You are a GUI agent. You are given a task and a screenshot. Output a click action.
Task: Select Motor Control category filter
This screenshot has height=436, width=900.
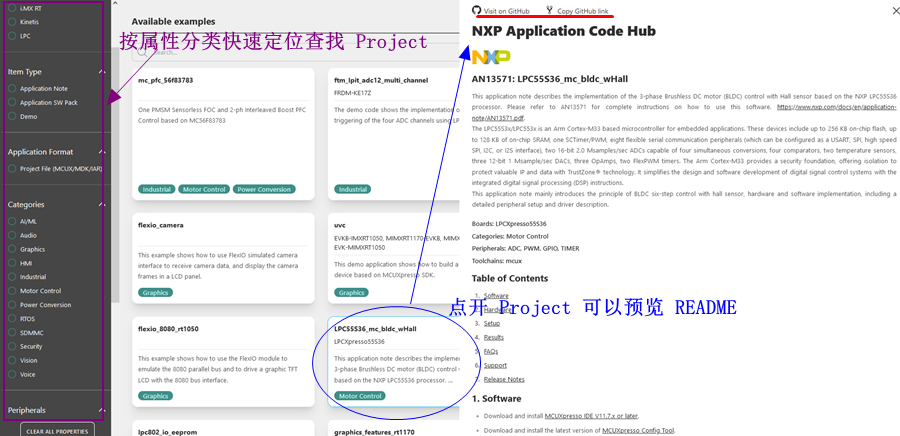tap(13, 291)
